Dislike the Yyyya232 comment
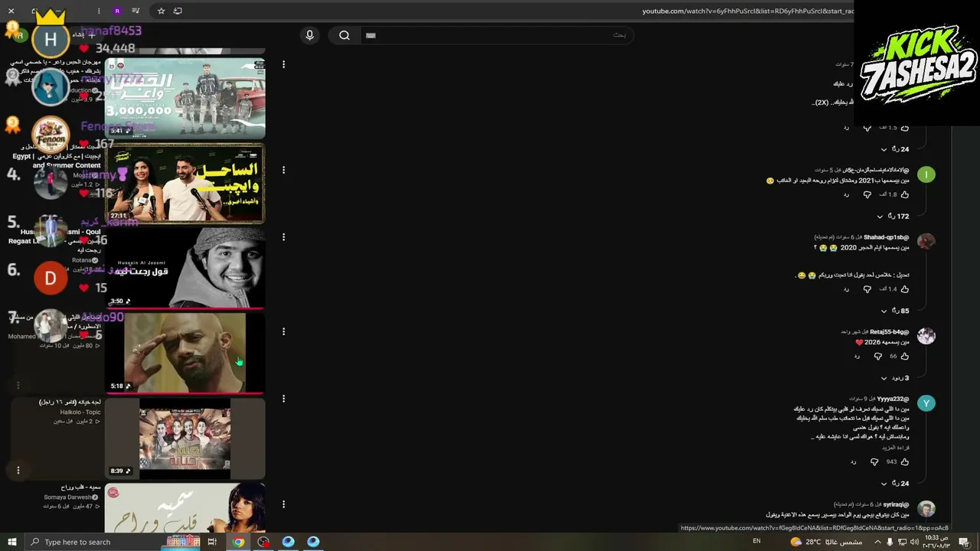This screenshot has height=551, width=980. (874, 462)
